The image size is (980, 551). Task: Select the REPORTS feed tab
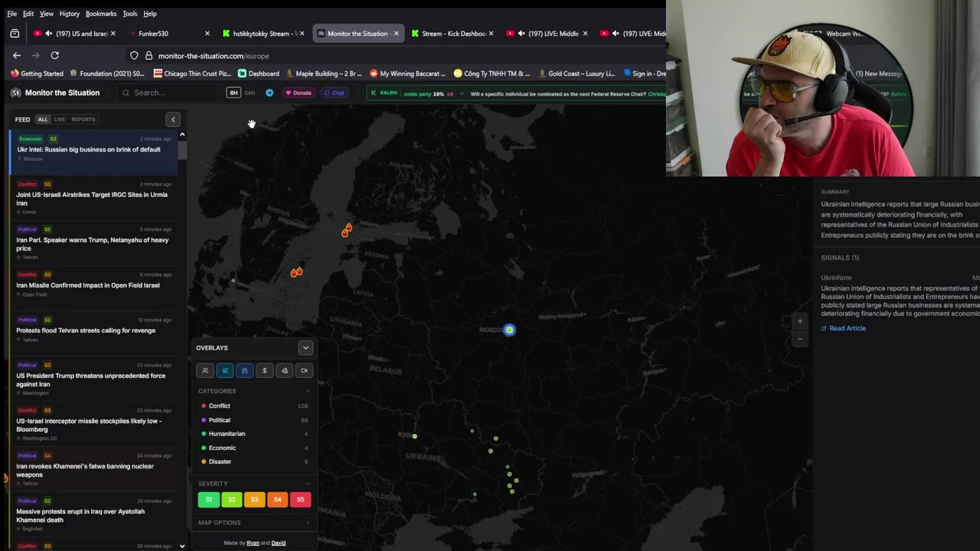pos(83,119)
